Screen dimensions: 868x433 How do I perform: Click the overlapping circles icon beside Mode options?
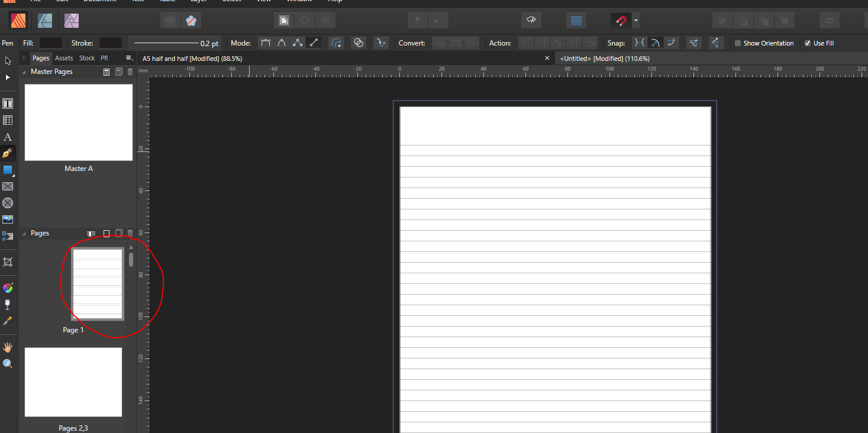coord(358,43)
